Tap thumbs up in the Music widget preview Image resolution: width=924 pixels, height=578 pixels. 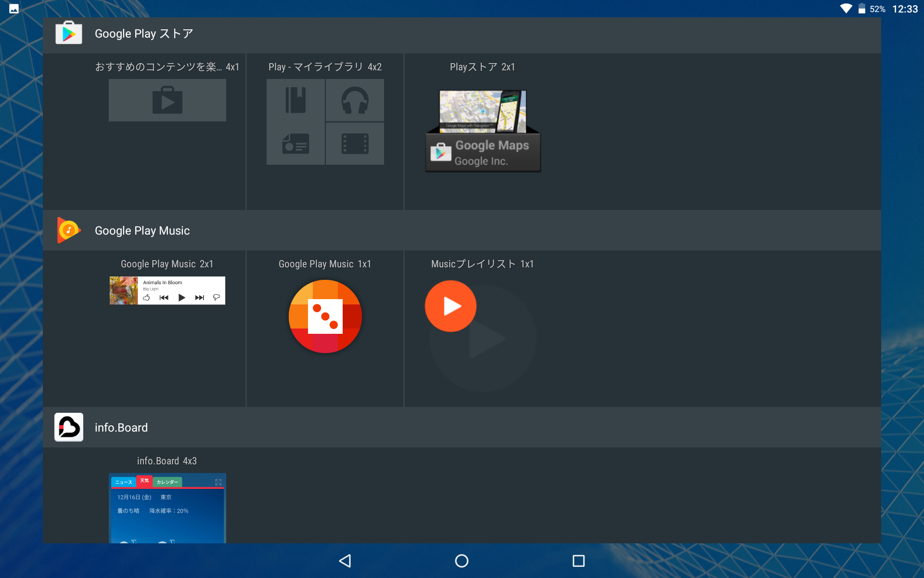[147, 298]
